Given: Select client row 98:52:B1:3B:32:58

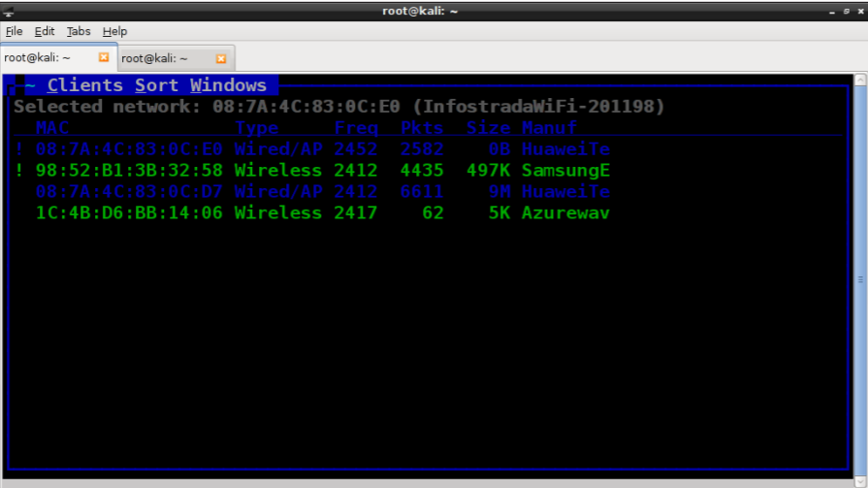Looking at the screenshot, I should [312, 170].
